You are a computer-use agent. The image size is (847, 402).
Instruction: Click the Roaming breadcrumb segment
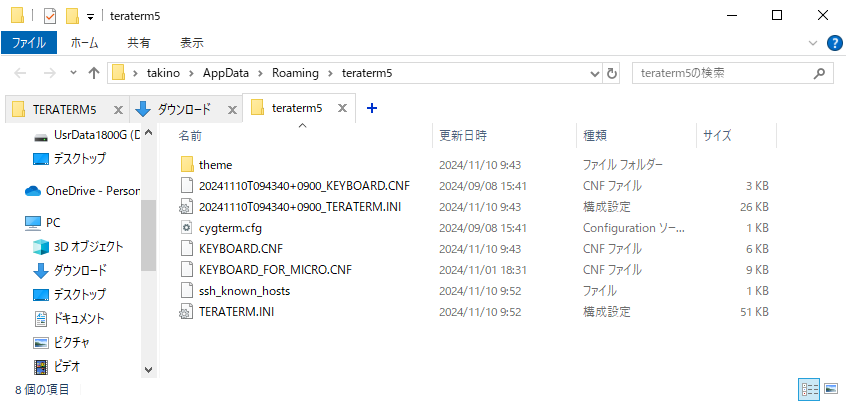[295, 73]
